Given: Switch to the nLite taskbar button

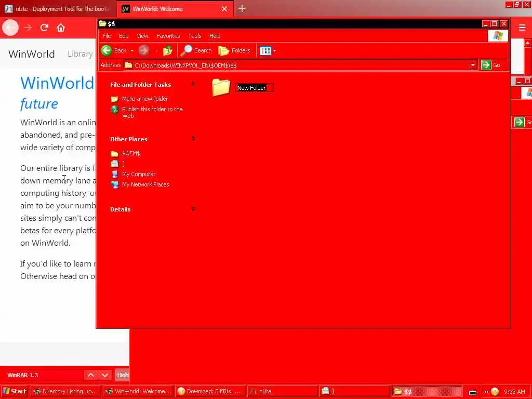Looking at the screenshot, I should [x=283, y=391].
